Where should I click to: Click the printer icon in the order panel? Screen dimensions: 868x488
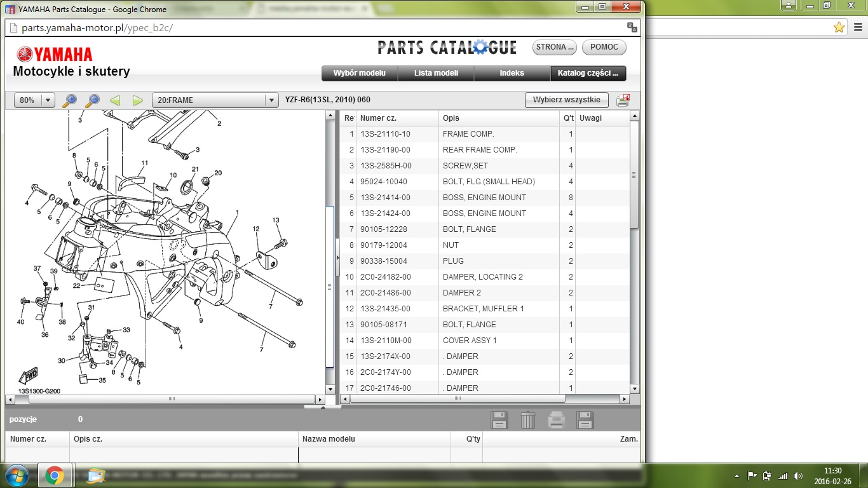point(557,420)
